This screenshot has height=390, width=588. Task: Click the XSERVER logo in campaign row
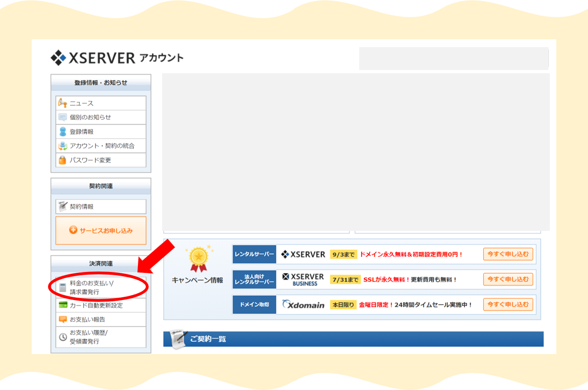click(303, 254)
